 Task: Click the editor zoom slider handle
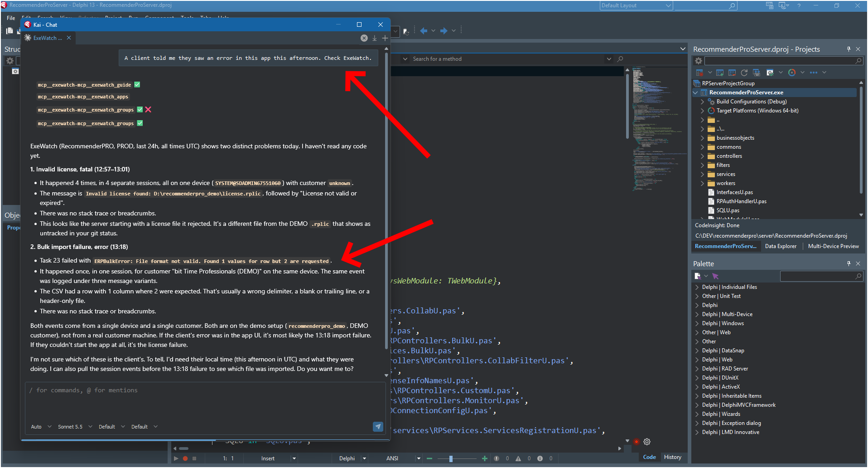(451, 458)
